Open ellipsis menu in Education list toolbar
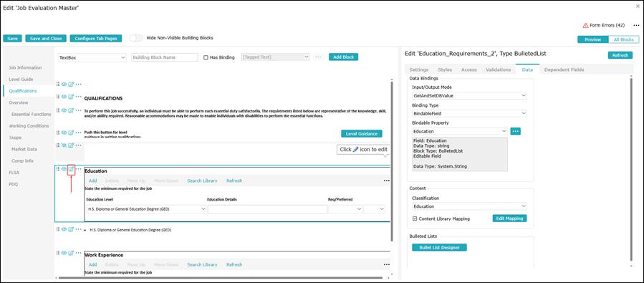The image size is (644, 283). pyautogui.click(x=386, y=181)
